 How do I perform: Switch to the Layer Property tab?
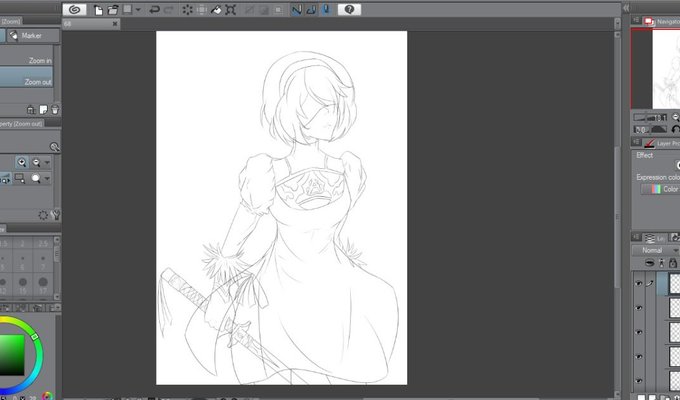coord(662,143)
